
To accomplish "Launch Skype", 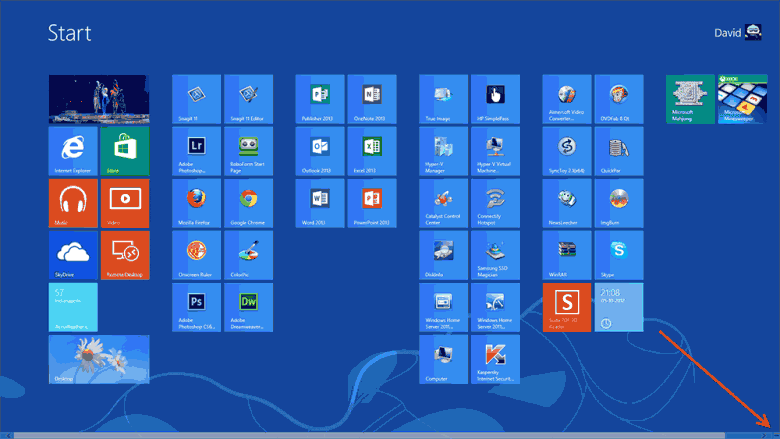I will pos(619,255).
